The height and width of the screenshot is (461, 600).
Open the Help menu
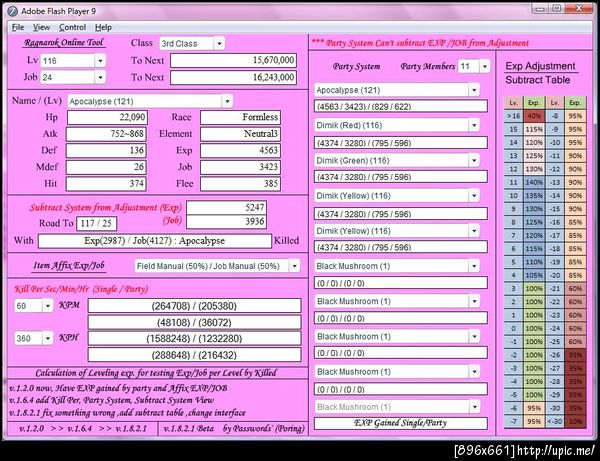pos(103,28)
